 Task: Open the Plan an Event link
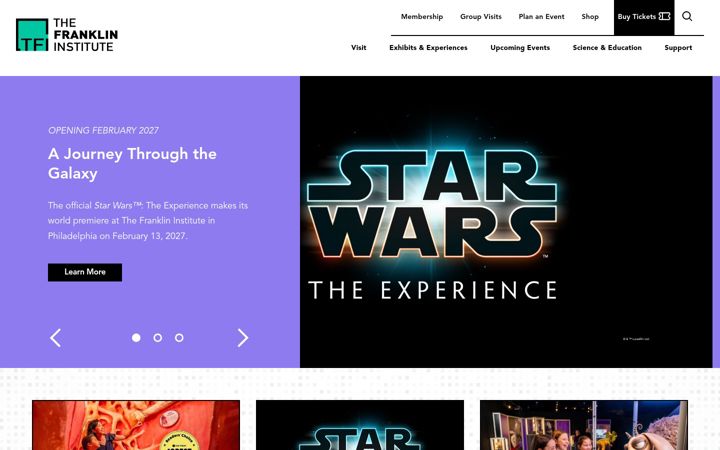coord(541,17)
